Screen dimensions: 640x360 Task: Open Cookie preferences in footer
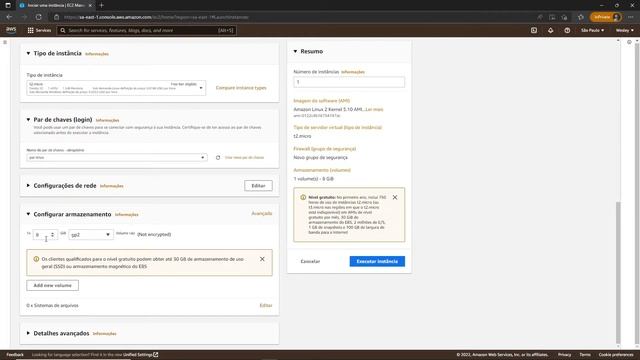point(616,355)
